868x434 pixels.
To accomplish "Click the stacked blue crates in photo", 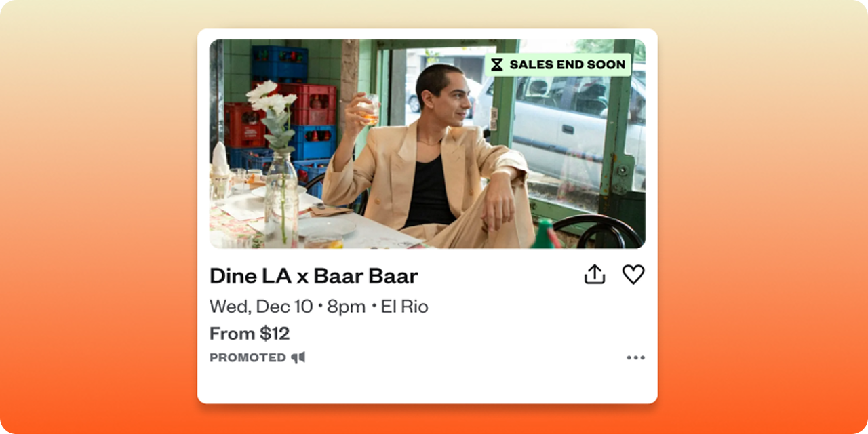I will point(280,64).
